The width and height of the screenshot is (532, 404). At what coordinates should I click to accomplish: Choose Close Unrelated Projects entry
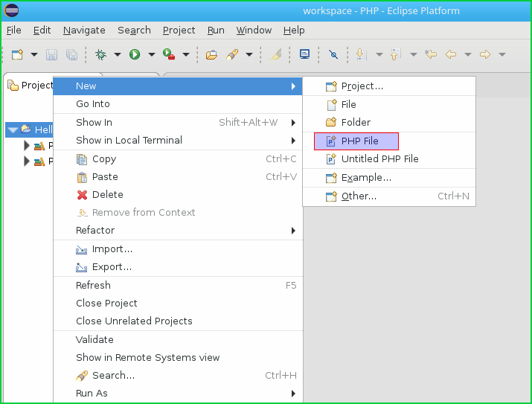[x=178, y=321]
